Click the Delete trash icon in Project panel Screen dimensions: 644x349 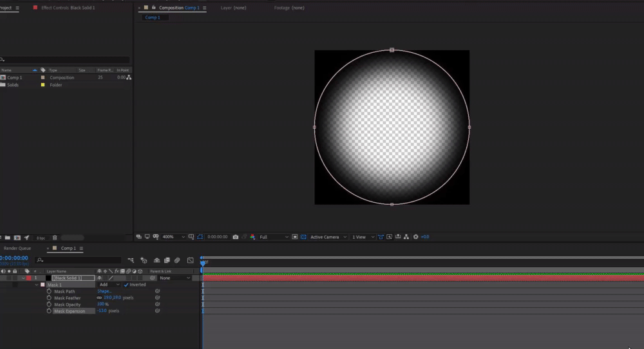(55, 238)
